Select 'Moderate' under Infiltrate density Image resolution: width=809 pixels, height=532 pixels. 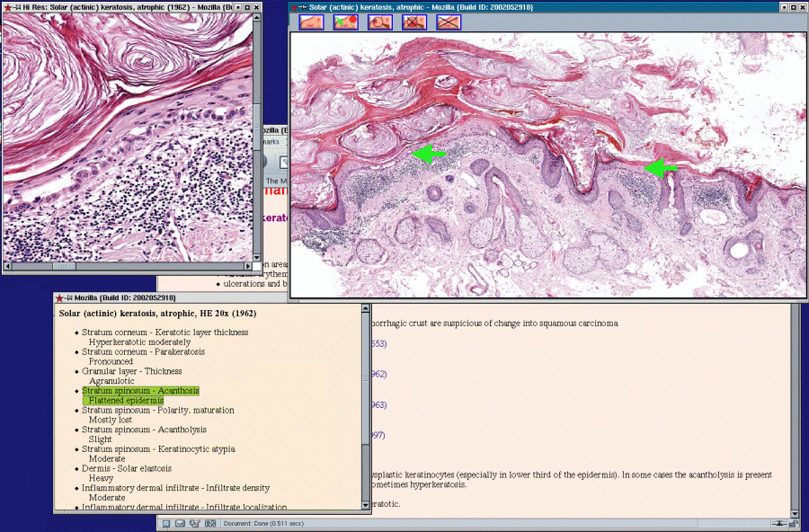(x=107, y=498)
